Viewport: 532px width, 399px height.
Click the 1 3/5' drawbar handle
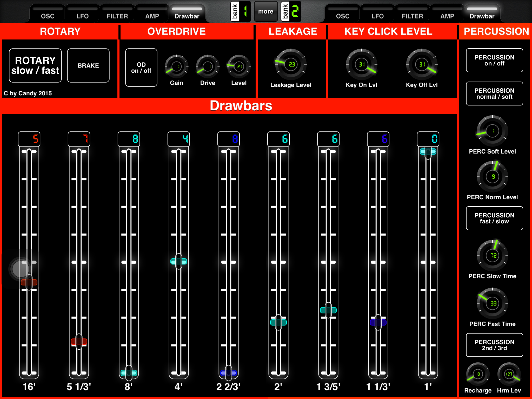click(328, 310)
